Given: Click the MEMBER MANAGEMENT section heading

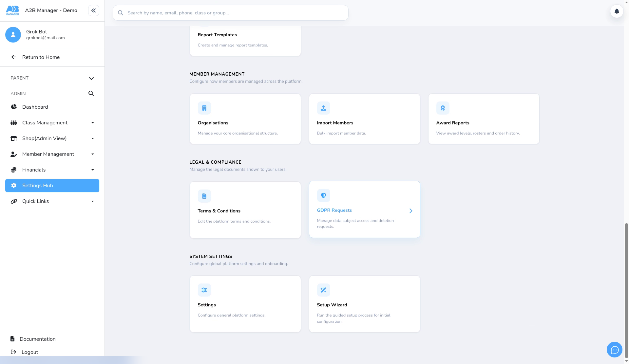Looking at the screenshot, I should pos(217,74).
